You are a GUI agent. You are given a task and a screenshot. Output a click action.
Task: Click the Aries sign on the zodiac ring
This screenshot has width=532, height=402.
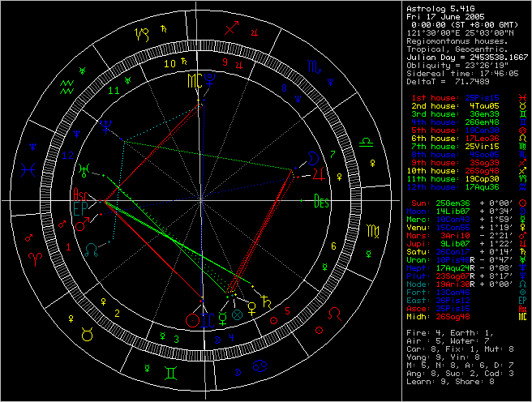coord(37,256)
